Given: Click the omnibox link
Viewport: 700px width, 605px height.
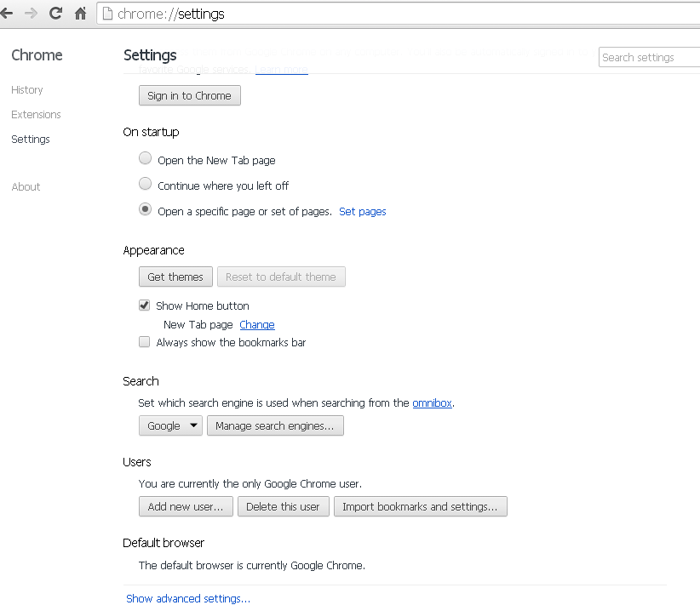Looking at the screenshot, I should tap(432, 403).
